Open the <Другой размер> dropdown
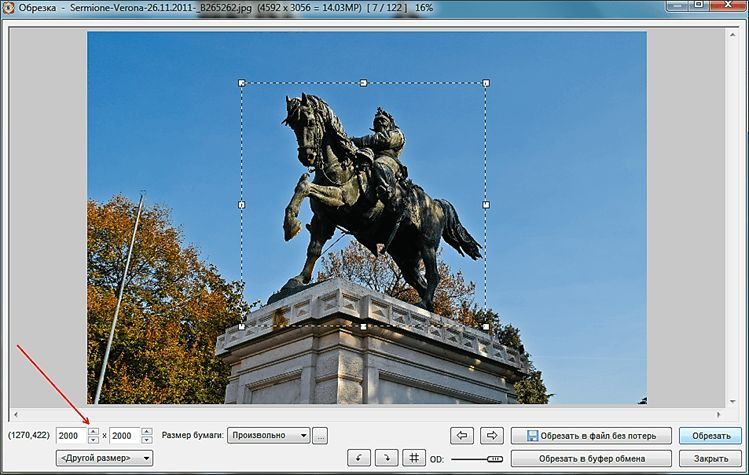 pyautogui.click(x=105, y=458)
